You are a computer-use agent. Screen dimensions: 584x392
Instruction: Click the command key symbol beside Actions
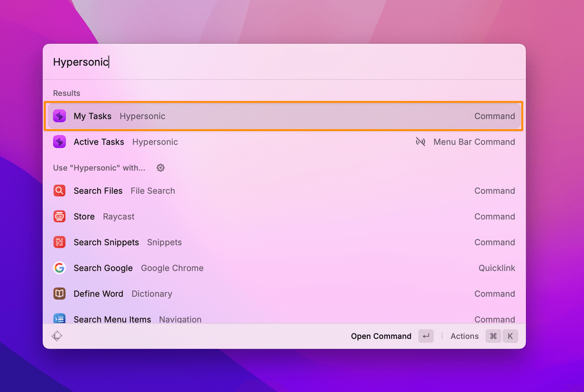point(493,336)
